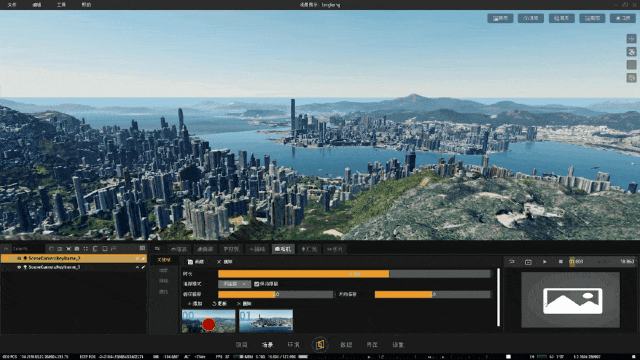The width and height of the screenshot is (640, 360).
Task: Click the top square icon on the right viewport edge
Action: [x=631, y=39]
